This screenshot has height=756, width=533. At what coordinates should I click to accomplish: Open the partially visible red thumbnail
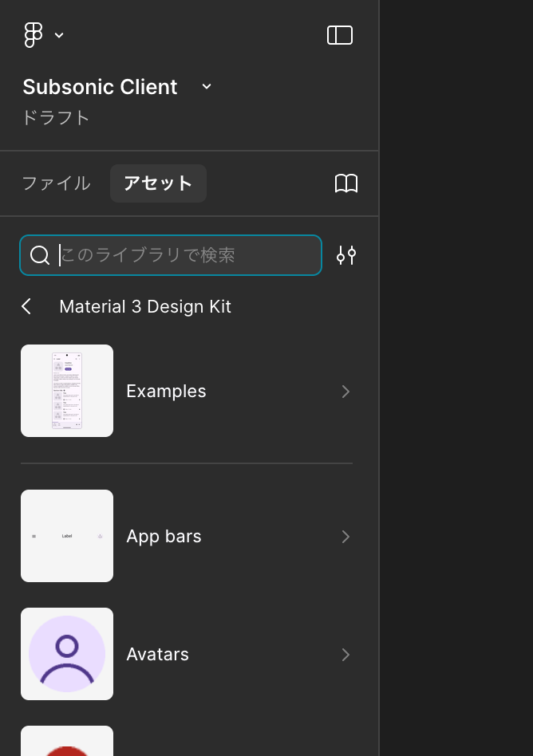[67, 742]
